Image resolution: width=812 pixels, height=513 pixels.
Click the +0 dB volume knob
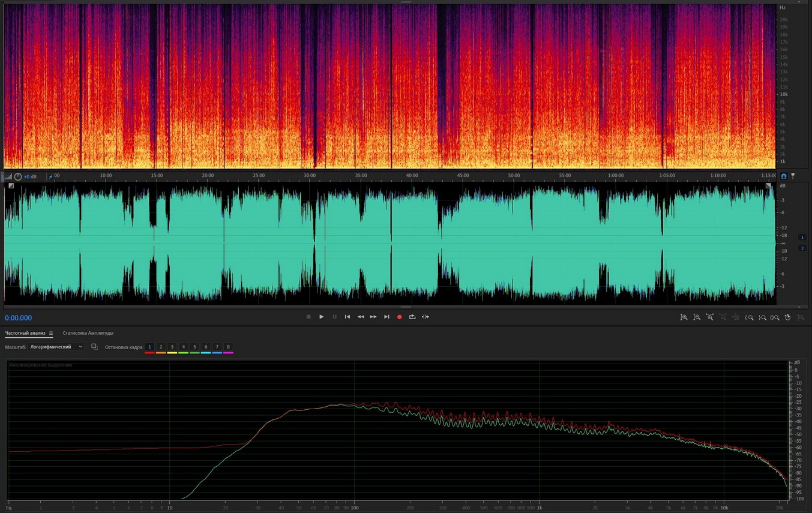click(x=18, y=176)
